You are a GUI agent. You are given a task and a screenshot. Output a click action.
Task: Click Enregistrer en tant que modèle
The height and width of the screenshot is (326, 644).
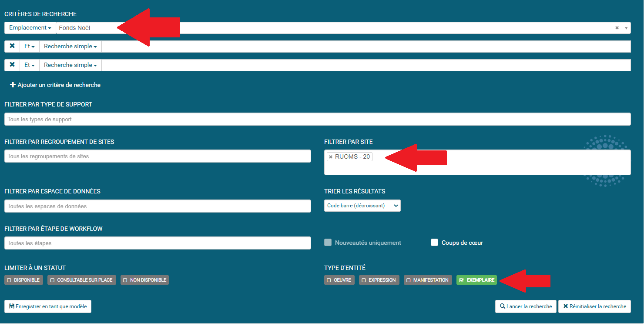48,306
